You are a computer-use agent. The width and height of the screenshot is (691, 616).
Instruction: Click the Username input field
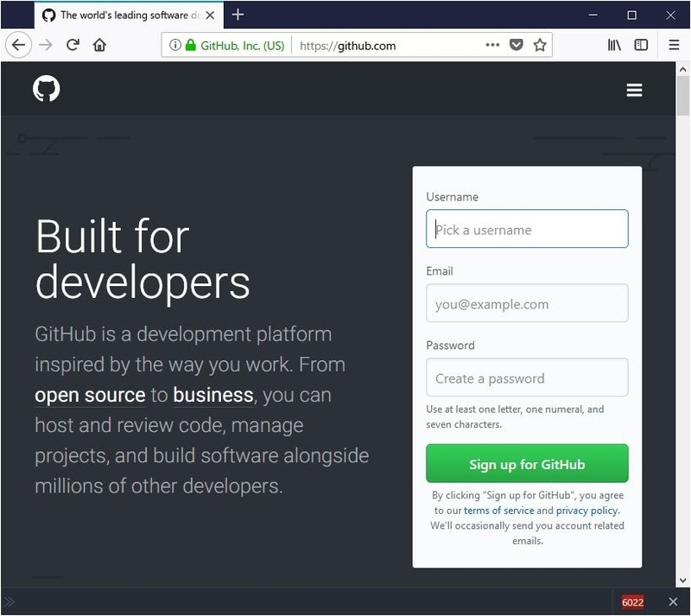pos(527,230)
